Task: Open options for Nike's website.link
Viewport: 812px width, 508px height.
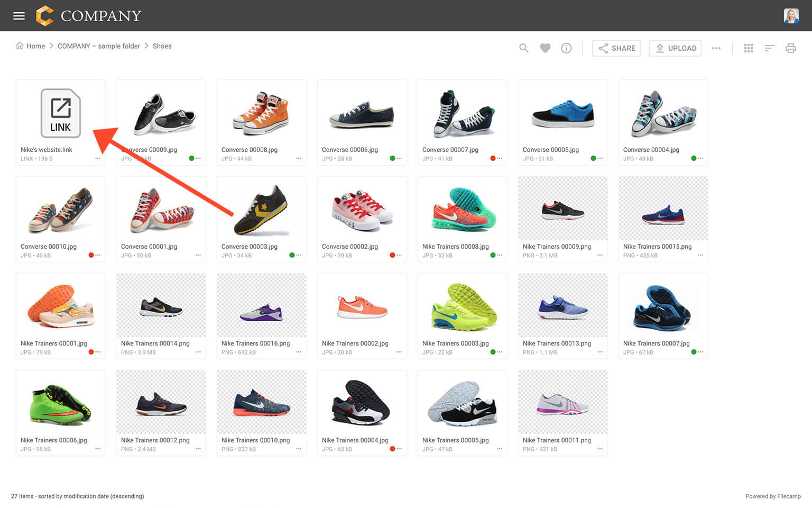Action: click(98, 158)
